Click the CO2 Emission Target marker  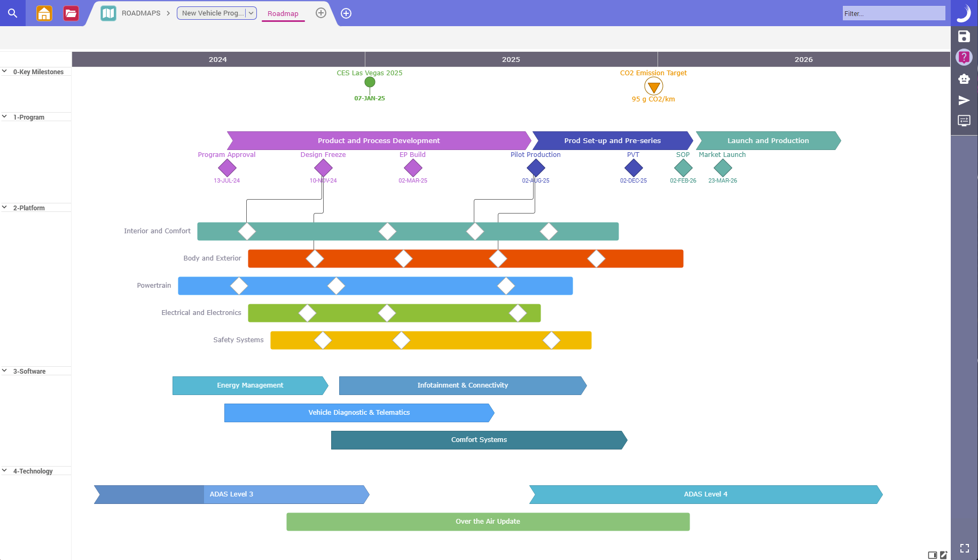click(x=654, y=86)
